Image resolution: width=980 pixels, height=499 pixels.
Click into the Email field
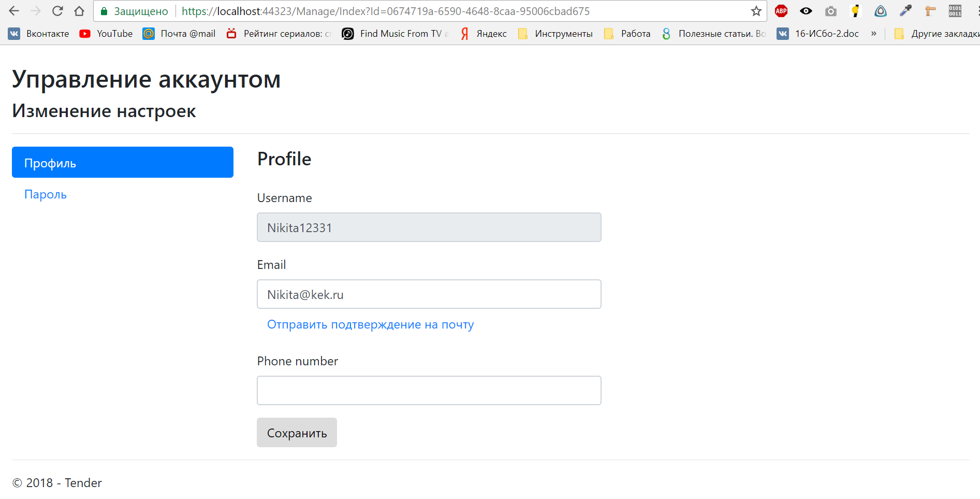pyautogui.click(x=429, y=294)
